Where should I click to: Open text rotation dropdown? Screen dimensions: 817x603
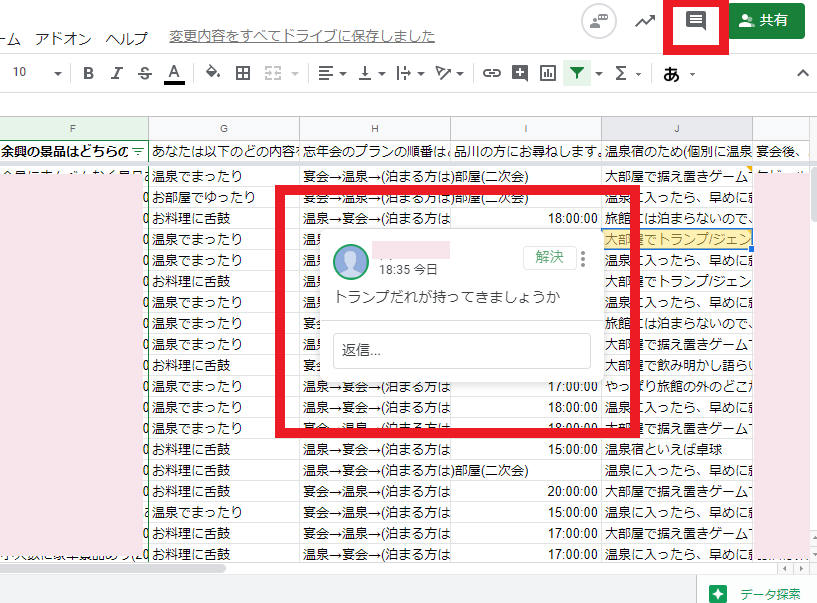[449, 73]
